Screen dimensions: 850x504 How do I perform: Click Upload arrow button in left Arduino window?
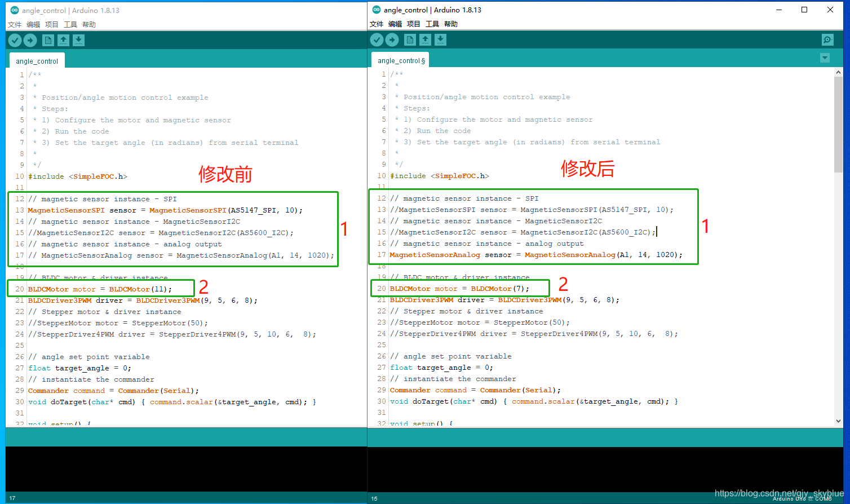tap(30, 40)
